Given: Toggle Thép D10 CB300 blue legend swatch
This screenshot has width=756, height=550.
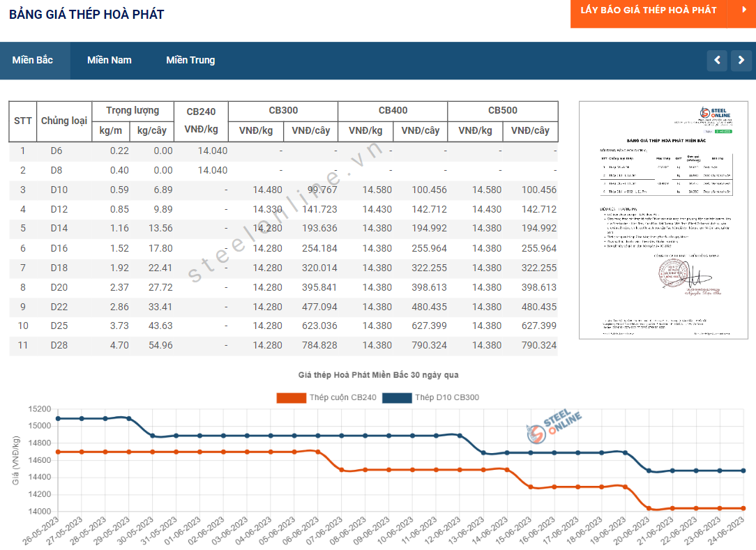Looking at the screenshot, I should tap(397, 397).
